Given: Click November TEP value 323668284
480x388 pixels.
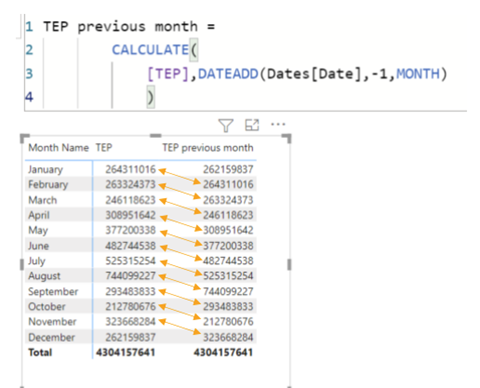Looking at the screenshot, I should click(x=130, y=322).
